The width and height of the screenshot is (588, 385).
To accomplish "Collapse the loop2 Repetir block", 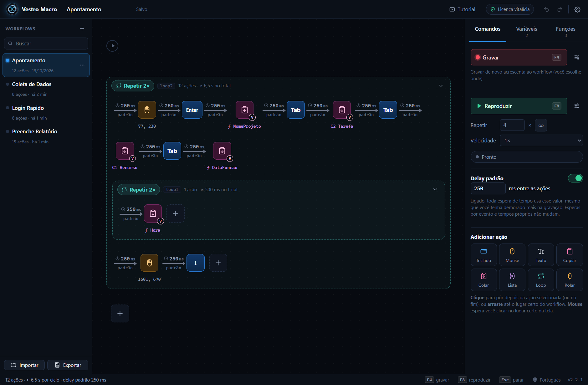I will [x=441, y=86].
